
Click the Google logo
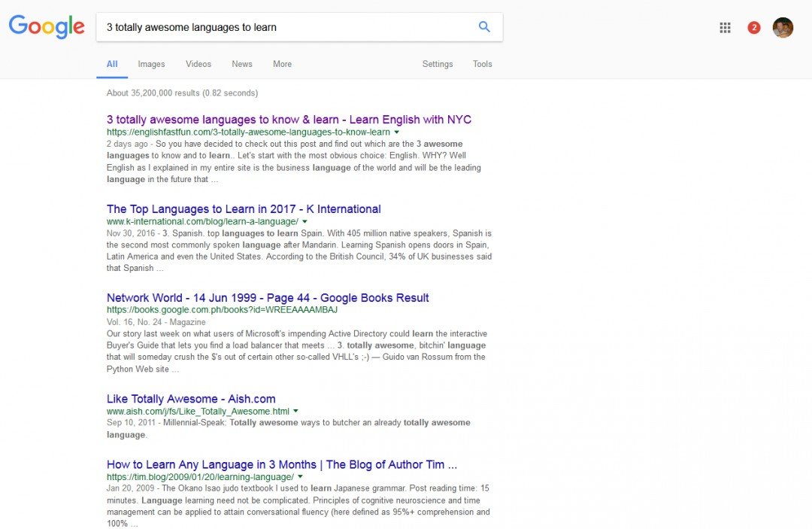click(47, 26)
